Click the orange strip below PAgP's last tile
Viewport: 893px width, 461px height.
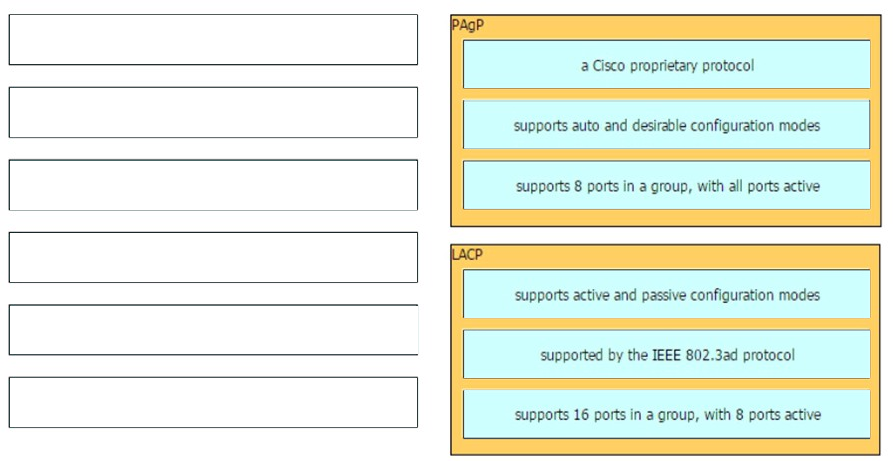point(666,218)
